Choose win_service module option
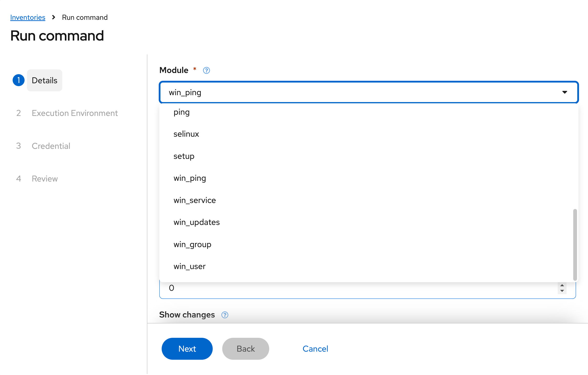The image size is (588, 375). coord(195,201)
